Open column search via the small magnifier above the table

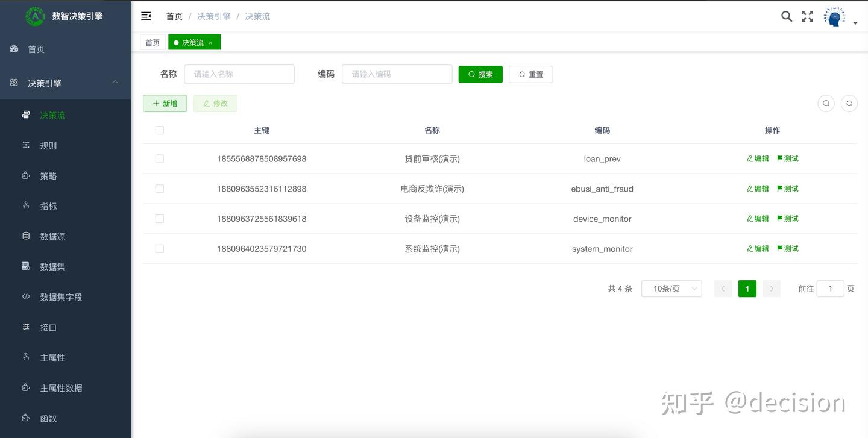[826, 103]
